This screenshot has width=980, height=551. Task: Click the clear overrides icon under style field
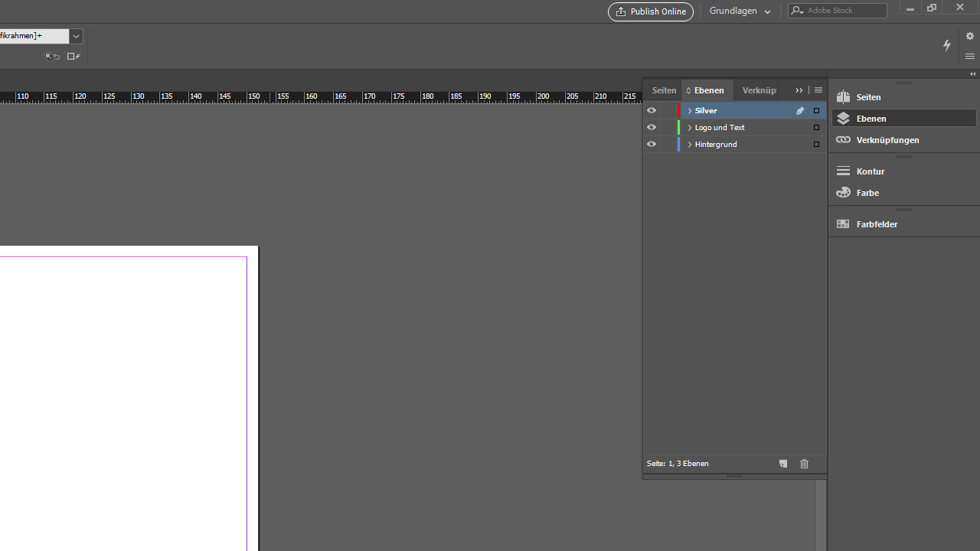52,57
